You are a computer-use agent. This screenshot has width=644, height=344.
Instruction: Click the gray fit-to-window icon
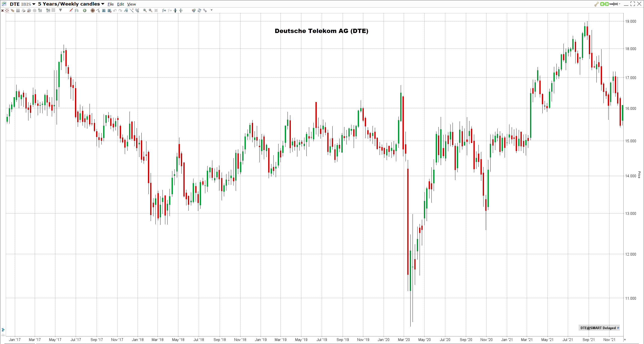pyautogui.click(x=156, y=11)
